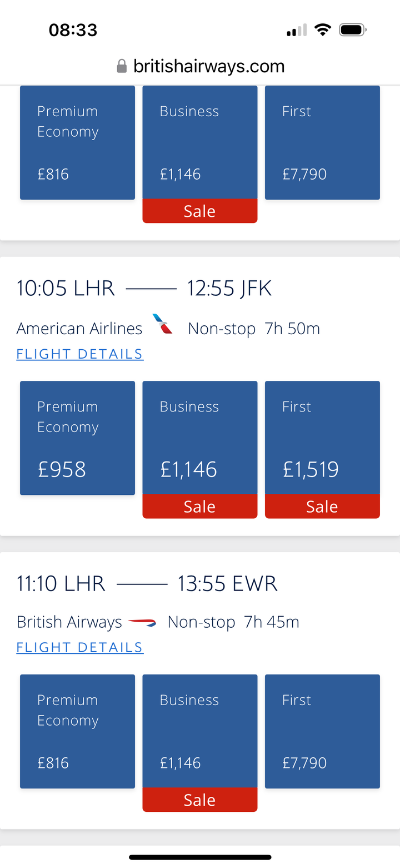Screen dimensions: 400x868
Task: Tap the British Airways ribbon logo
Action: pyautogui.click(x=142, y=622)
